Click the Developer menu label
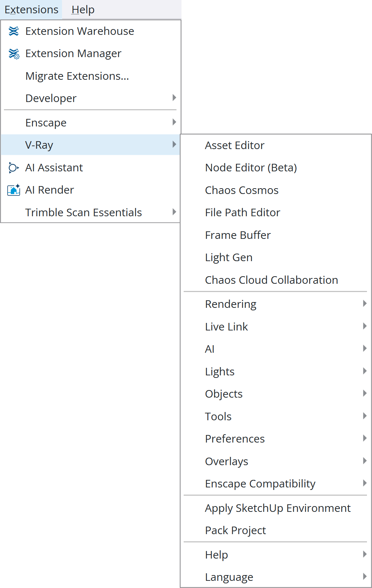 click(x=51, y=98)
